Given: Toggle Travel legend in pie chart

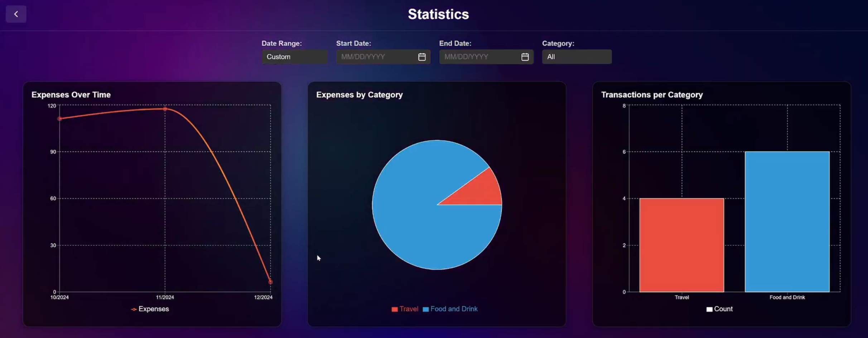Looking at the screenshot, I should tap(409, 309).
